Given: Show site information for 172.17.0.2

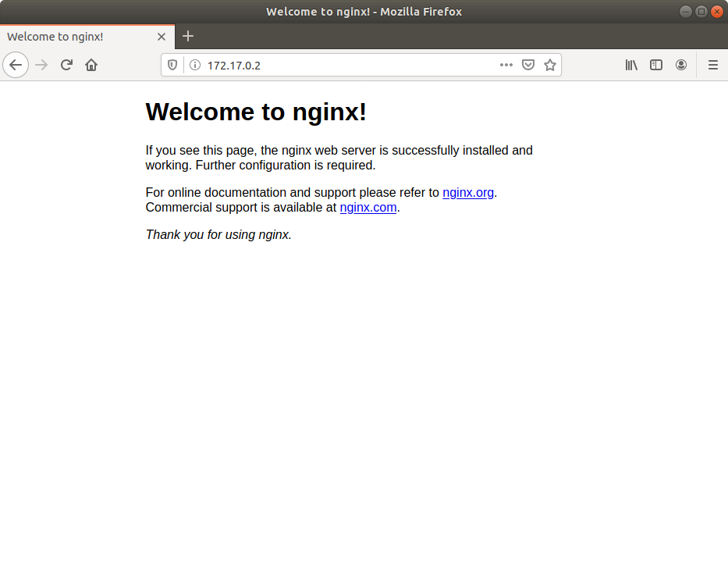Looking at the screenshot, I should (x=194, y=66).
